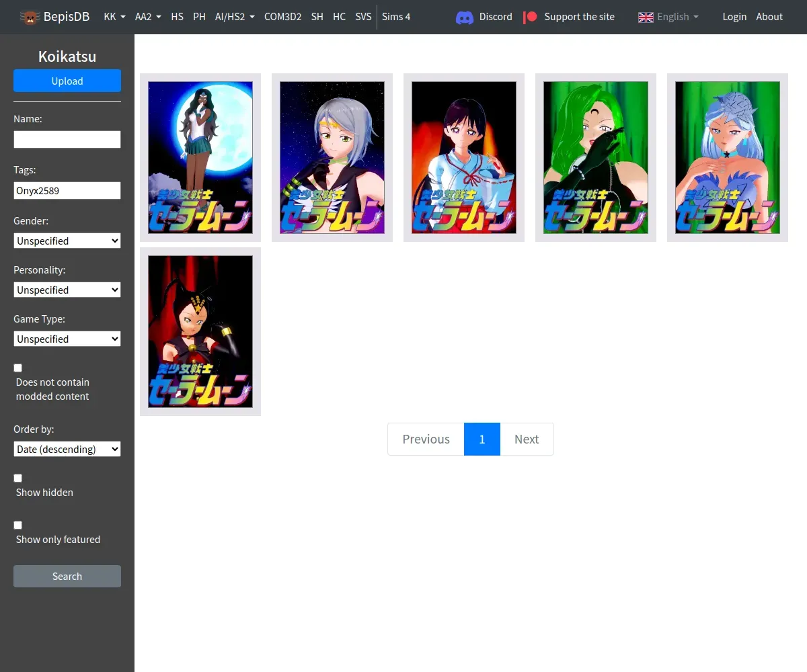Expand the AI/HS2 dropdown menu
This screenshot has height=672, width=807.
coord(235,17)
